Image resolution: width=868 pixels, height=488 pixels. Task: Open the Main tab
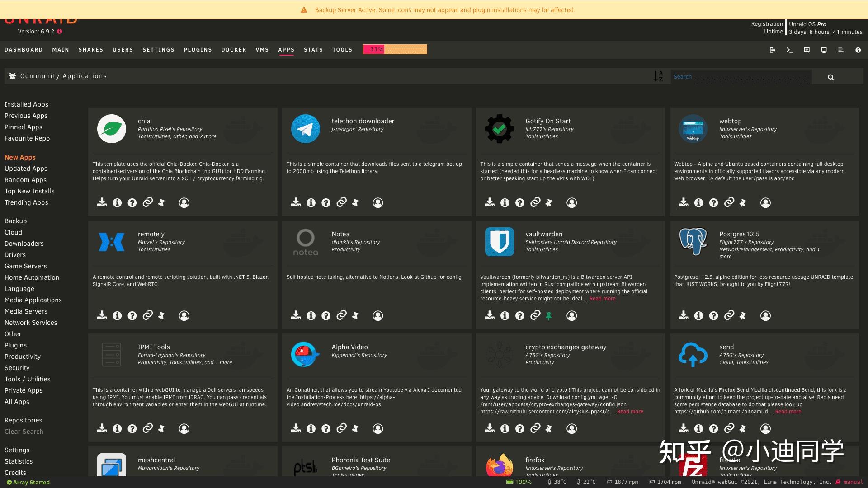click(x=61, y=50)
